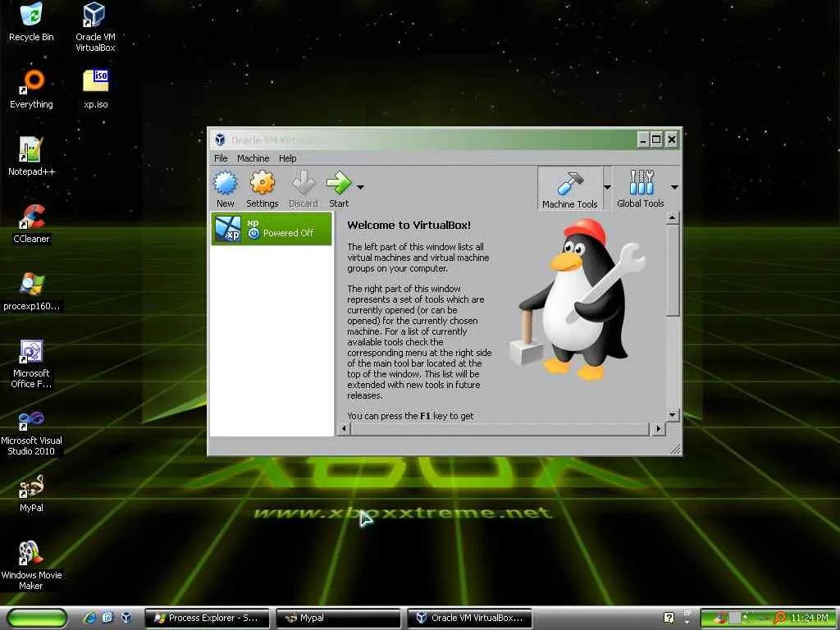The image size is (840, 630).
Task: Open Machine Tools dropdown arrow
Action: pos(608,188)
